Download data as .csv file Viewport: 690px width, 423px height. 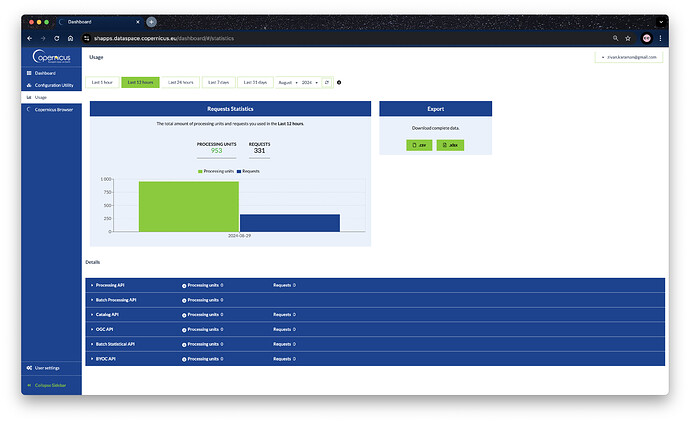click(419, 145)
